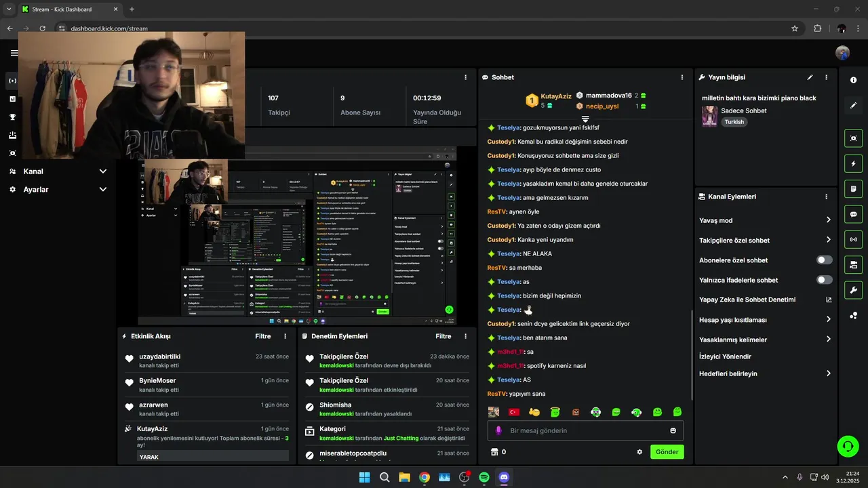
Task: Click the profile avatar at top right
Action: pos(843,53)
